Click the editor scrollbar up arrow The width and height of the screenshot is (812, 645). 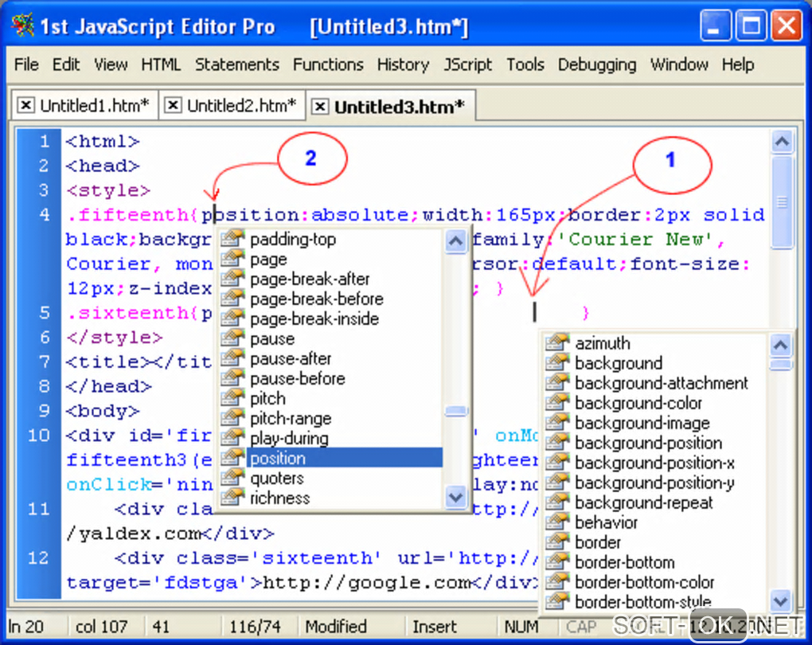click(x=782, y=141)
